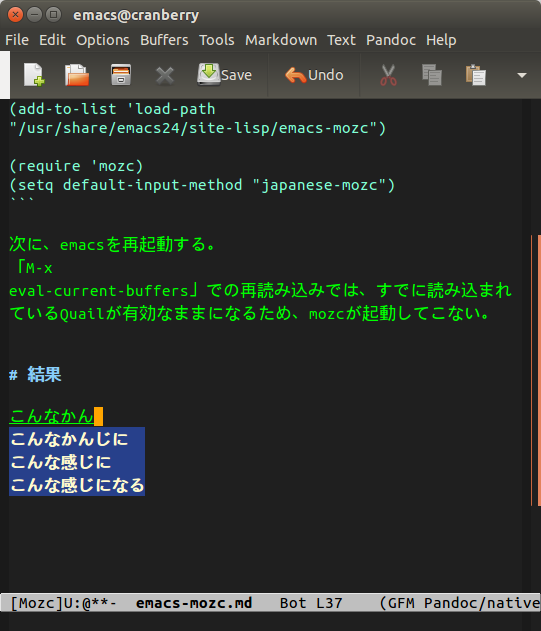Image resolution: width=541 pixels, height=631 pixels.
Task: Click the # 結果 heading
Action: click(x=35, y=375)
